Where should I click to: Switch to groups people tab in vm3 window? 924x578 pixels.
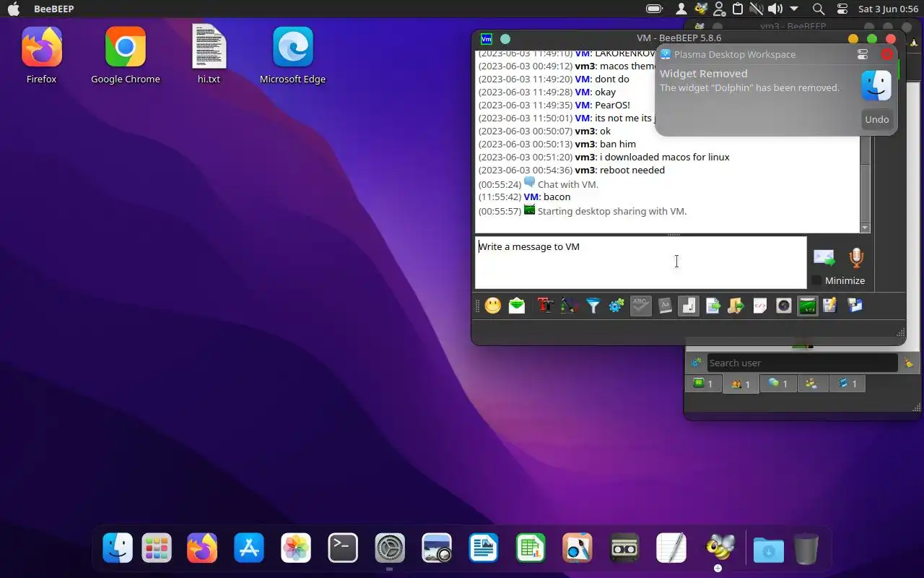[x=811, y=384]
